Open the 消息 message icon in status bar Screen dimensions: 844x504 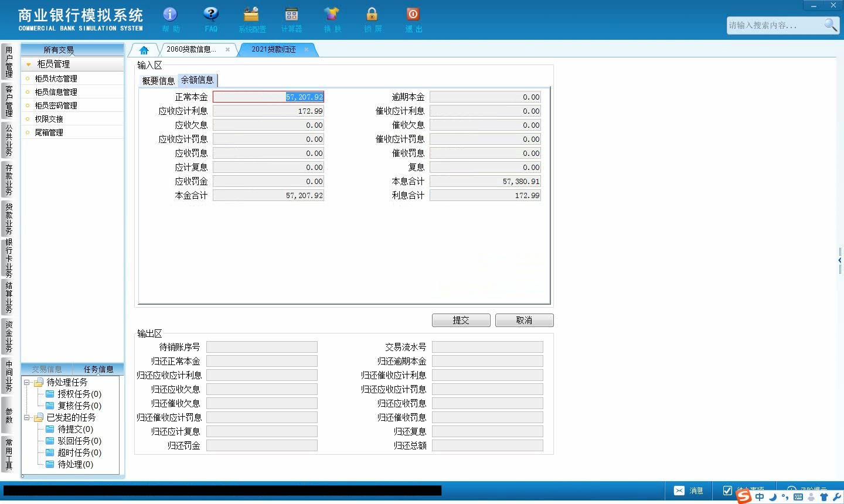click(679, 491)
